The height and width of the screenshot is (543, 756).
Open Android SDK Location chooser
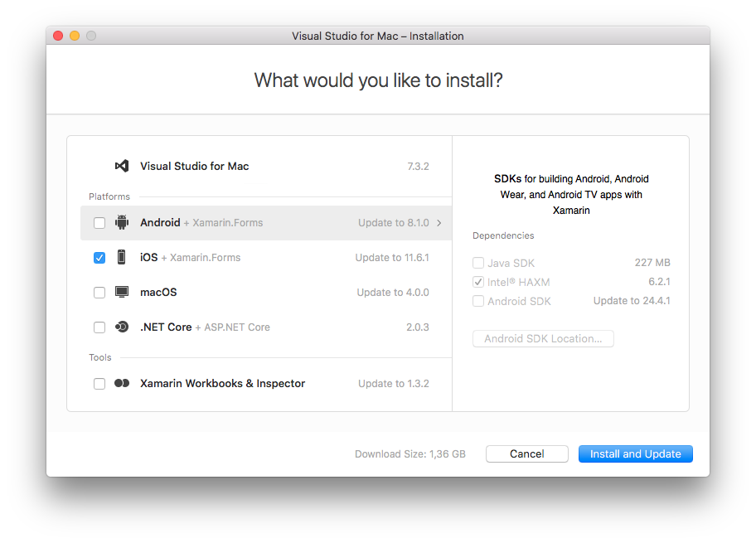(543, 338)
